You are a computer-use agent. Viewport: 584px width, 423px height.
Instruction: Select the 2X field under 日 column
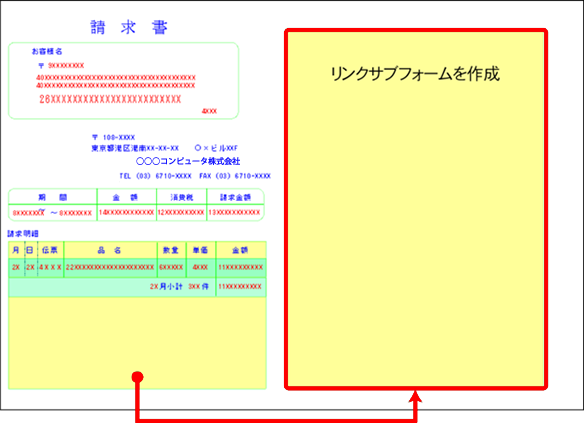tap(30, 267)
